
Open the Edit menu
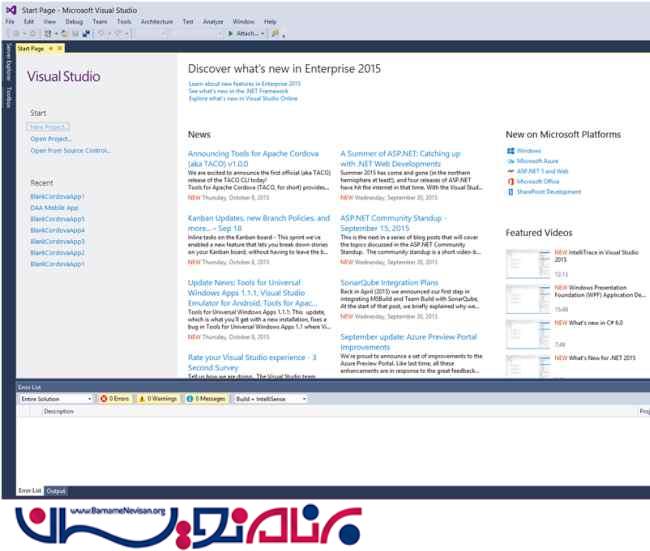tap(28, 22)
